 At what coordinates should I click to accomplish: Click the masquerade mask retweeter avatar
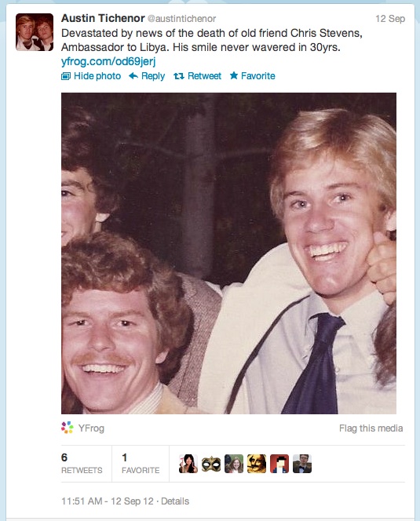coord(211,464)
